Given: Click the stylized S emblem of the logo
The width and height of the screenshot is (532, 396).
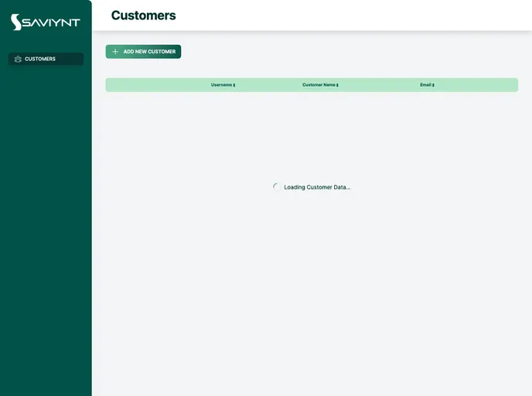Looking at the screenshot, I should pos(16,22).
